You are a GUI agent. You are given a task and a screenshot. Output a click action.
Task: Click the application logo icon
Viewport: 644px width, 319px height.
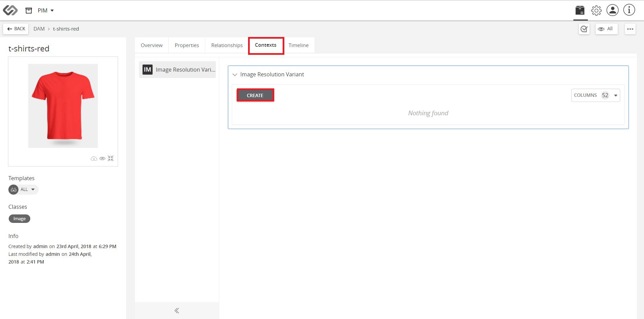[10, 10]
